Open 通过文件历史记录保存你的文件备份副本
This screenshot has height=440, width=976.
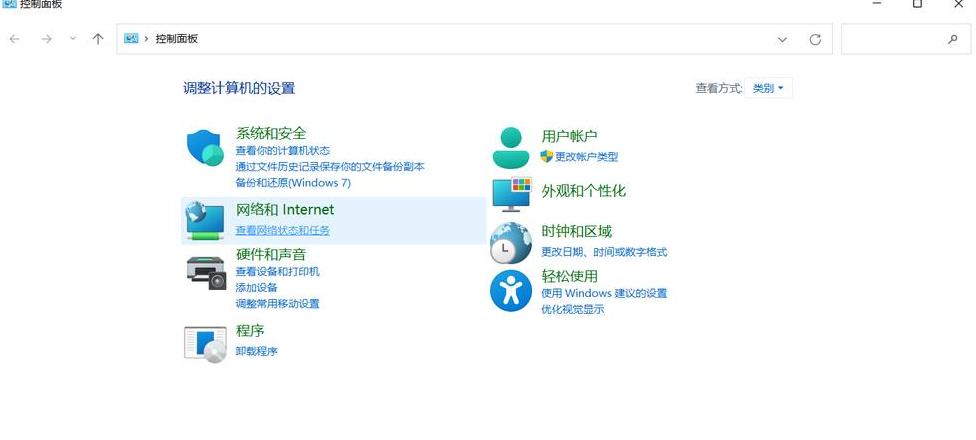330,167
